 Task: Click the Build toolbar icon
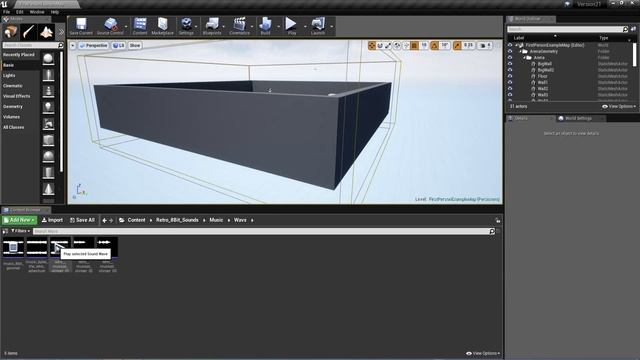tap(265, 26)
